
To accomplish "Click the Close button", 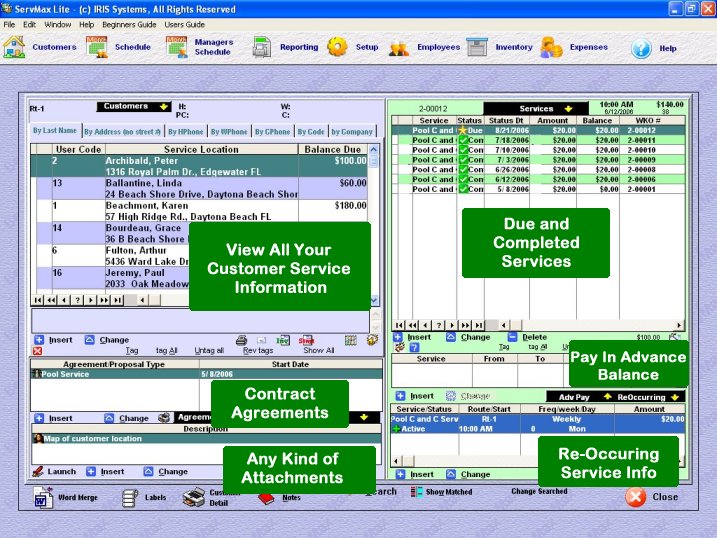I will click(x=652, y=497).
